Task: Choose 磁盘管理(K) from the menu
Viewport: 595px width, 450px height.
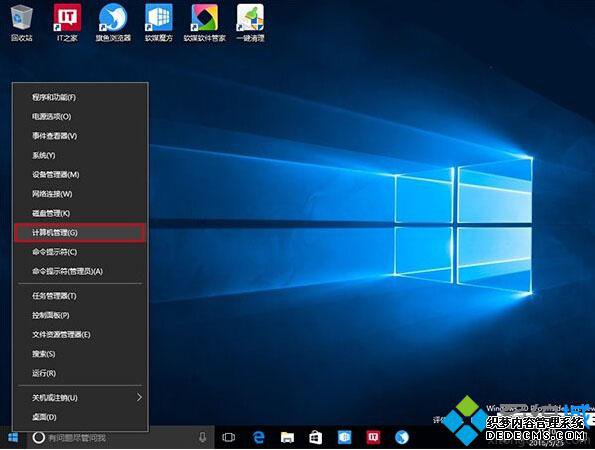Action: pyautogui.click(x=80, y=213)
